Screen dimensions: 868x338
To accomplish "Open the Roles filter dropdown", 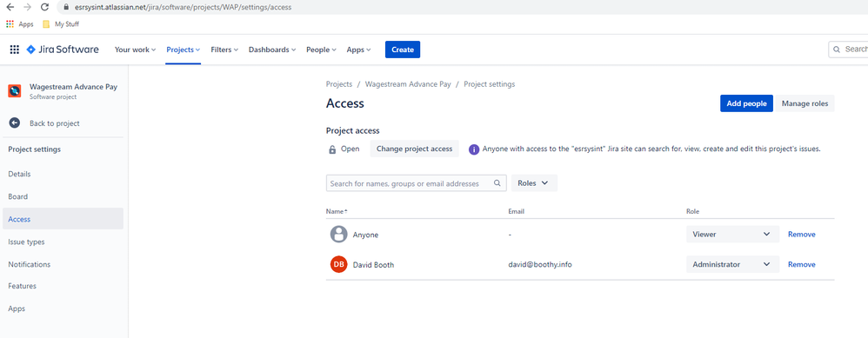I will click(534, 183).
